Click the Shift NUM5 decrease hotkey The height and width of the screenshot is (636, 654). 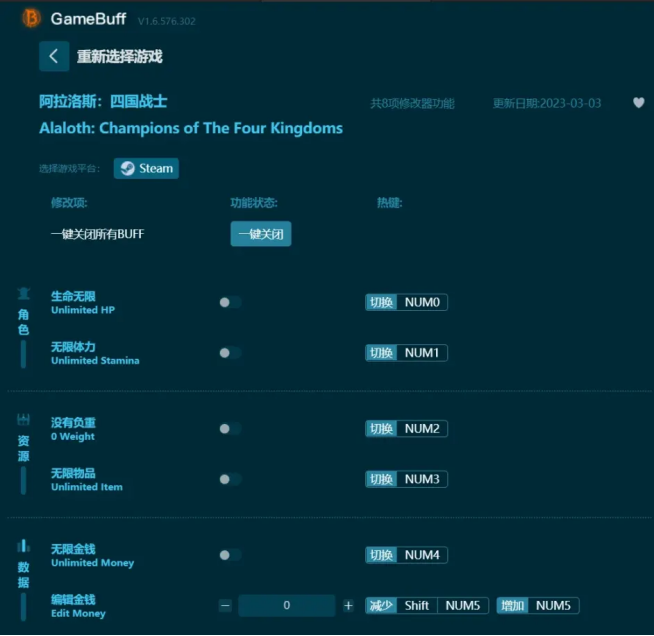click(x=427, y=606)
